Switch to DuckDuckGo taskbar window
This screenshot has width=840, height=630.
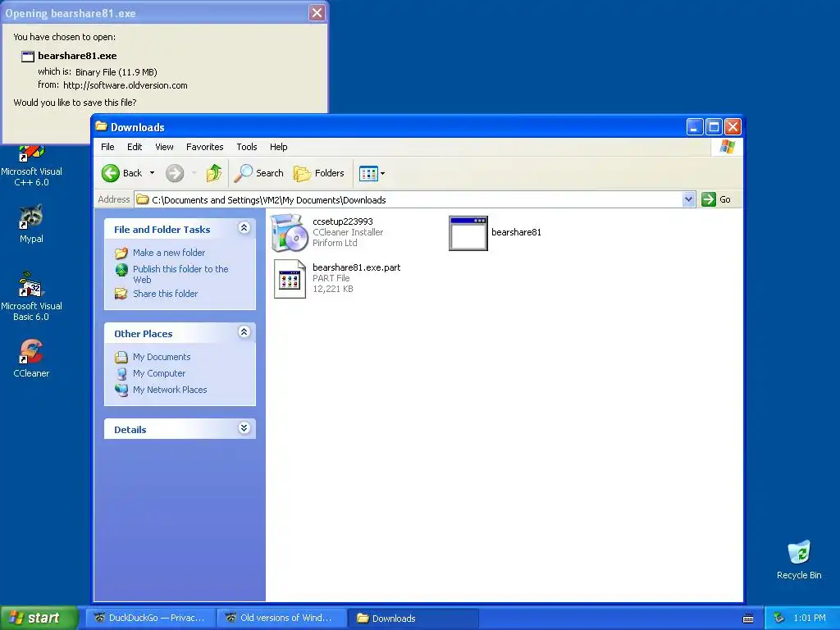click(x=151, y=618)
